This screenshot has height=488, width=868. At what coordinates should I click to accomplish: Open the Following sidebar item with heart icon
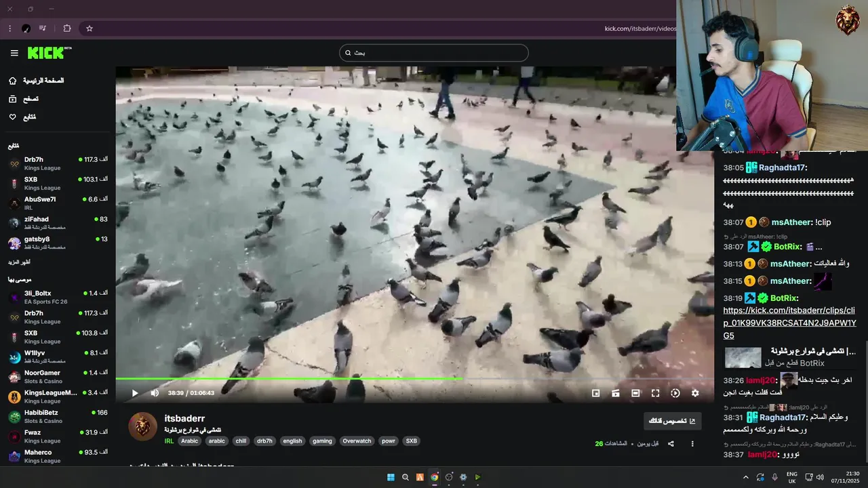point(22,117)
